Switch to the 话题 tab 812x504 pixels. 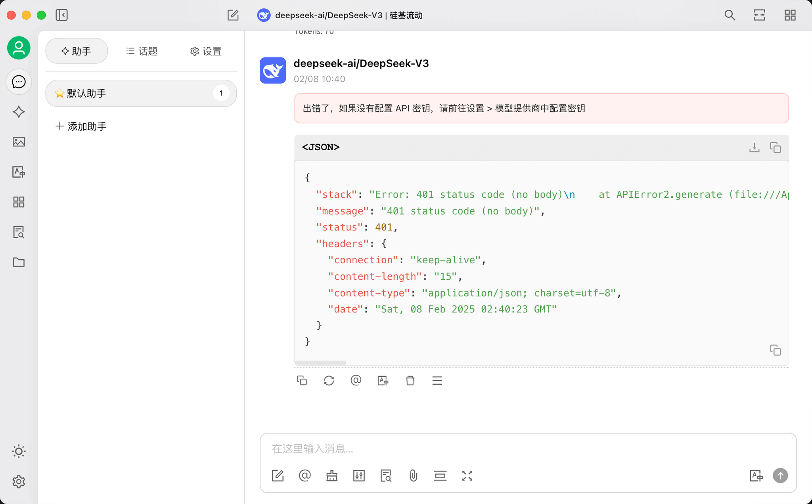click(142, 51)
